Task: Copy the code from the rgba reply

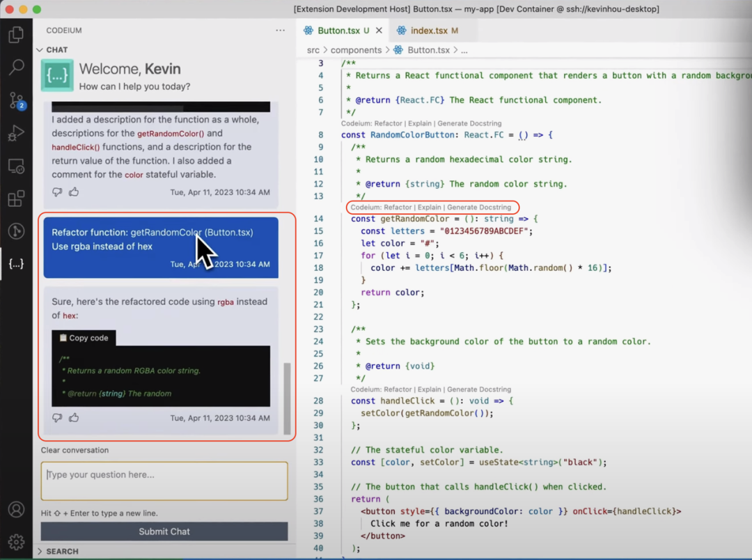Action: [x=84, y=338]
